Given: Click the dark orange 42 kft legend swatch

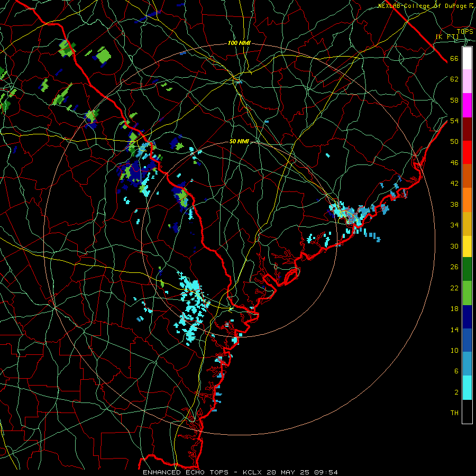Looking at the screenshot, I should point(467,176).
